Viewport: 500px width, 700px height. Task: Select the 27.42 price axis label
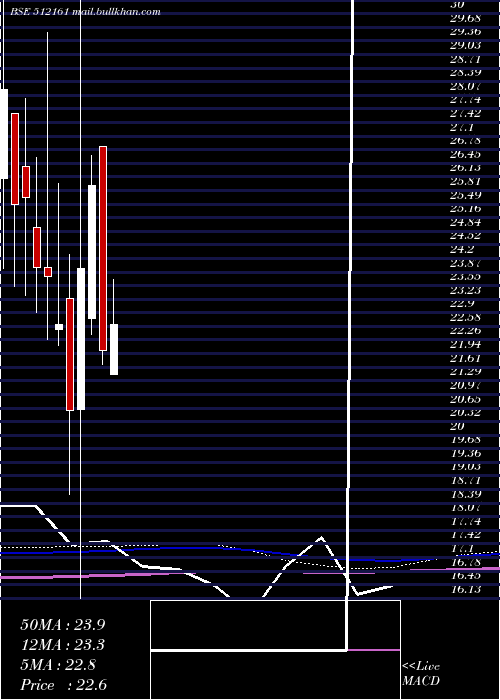coord(466,113)
